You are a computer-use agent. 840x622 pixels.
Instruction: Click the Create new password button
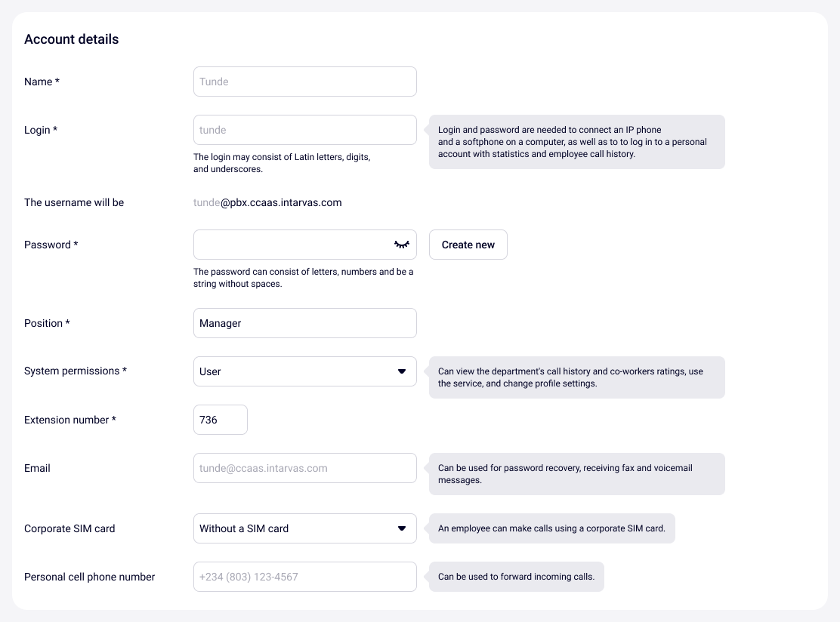click(x=468, y=245)
